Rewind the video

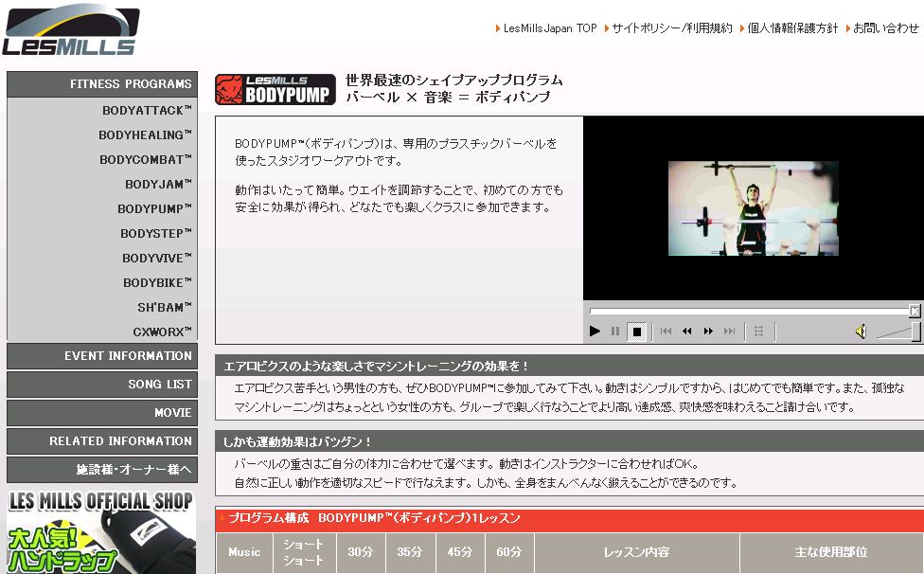(x=687, y=332)
